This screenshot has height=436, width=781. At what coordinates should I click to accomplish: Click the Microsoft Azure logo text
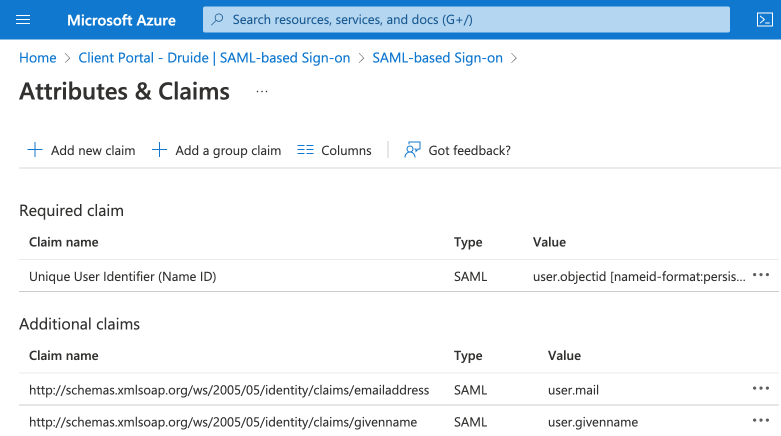[121, 20]
